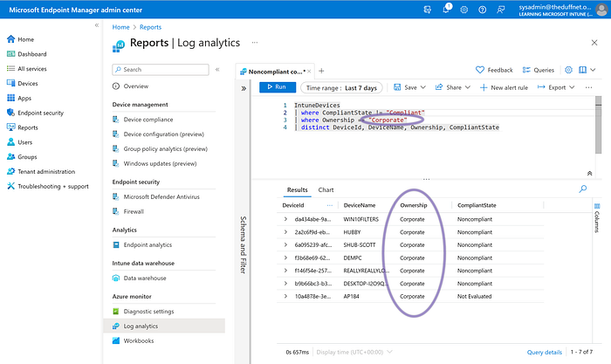Open the Export dropdown
Viewport: 611px width, 364px height.
point(556,87)
